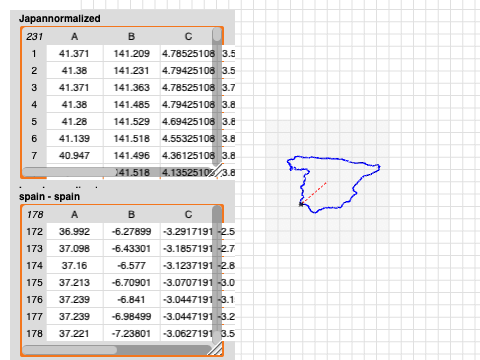Viewport: 480px width, 360px height.
Task: Click cell 141.209 in Japannormalized row 1
Action: (x=132, y=54)
